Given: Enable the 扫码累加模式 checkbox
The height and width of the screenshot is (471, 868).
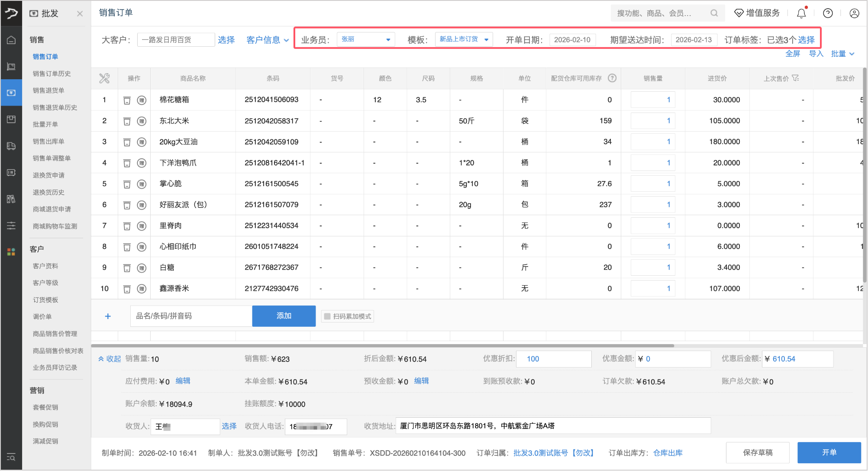Looking at the screenshot, I should 327,316.
